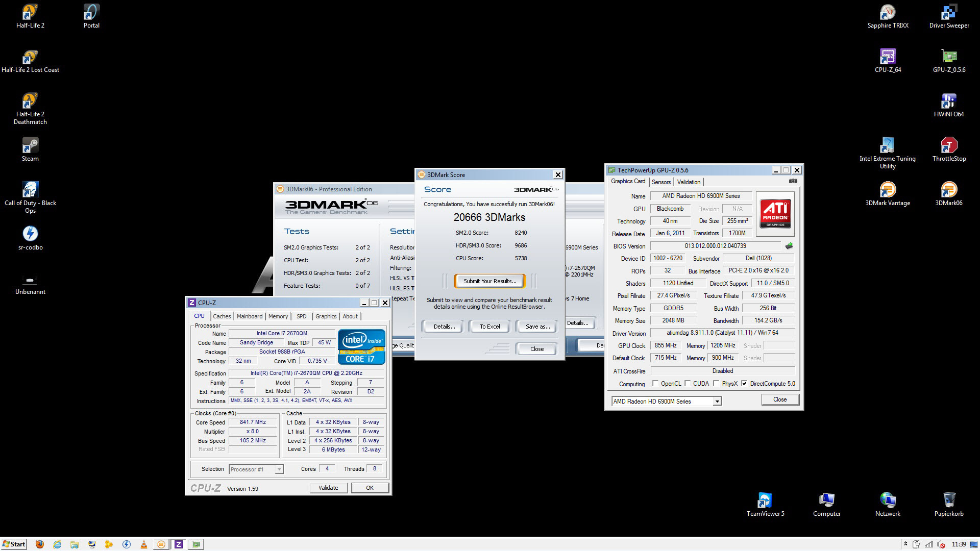
Task: Expand the GPU selection dropdown in GPU-Z
Action: click(717, 402)
